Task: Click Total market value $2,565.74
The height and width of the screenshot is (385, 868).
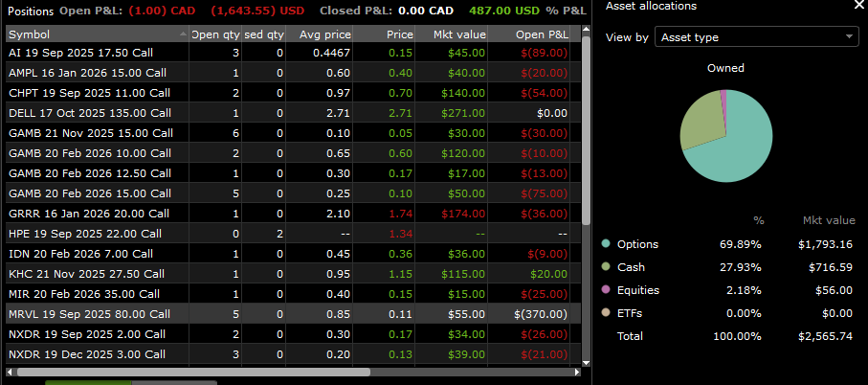Action: coord(825,336)
